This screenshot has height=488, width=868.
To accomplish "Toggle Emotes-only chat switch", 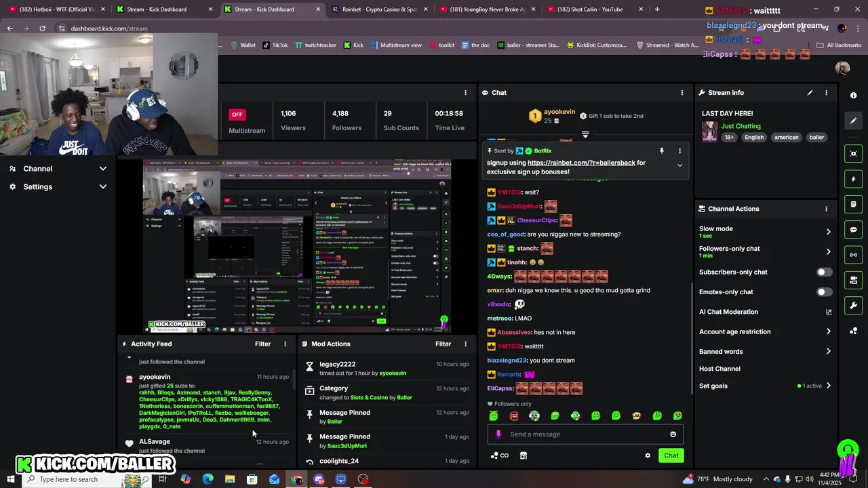I will pos(824,292).
